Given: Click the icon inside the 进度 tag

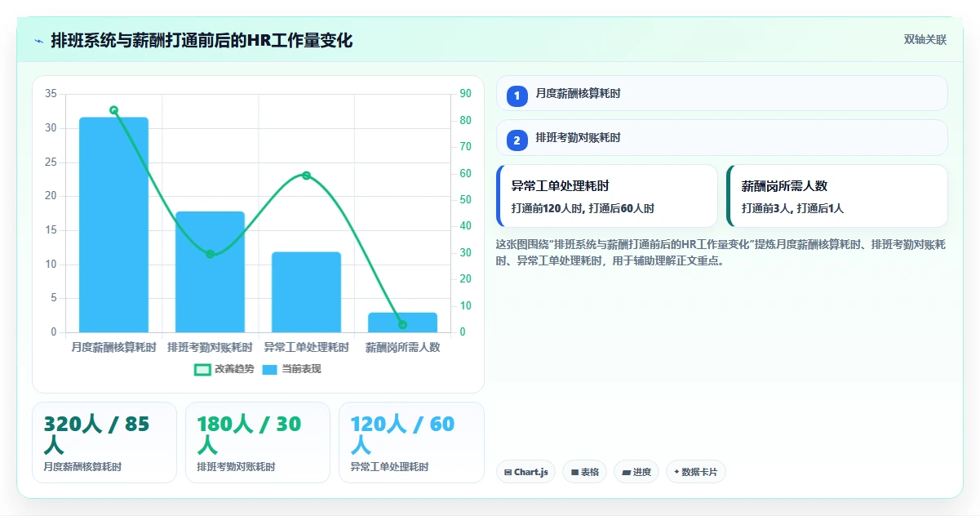Looking at the screenshot, I should pyautogui.click(x=626, y=472).
